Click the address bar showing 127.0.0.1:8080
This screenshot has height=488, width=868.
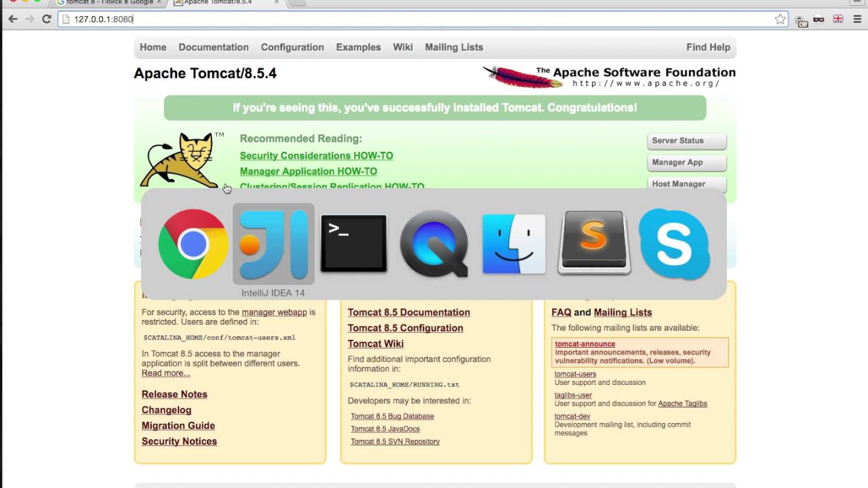coord(424,19)
